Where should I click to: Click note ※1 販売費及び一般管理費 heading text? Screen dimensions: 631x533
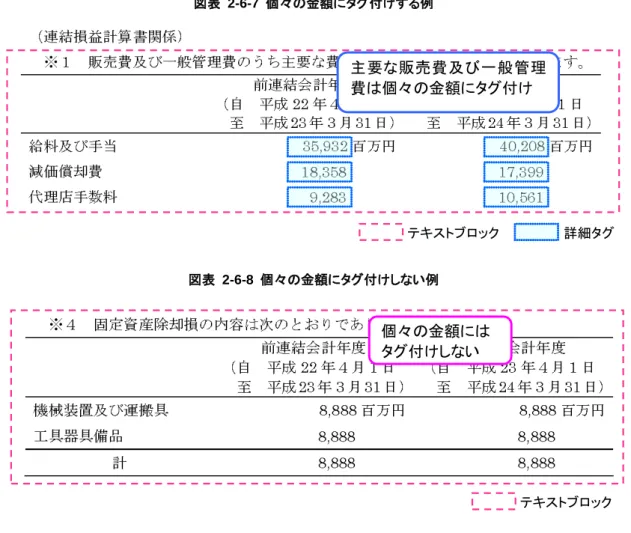point(191,62)
